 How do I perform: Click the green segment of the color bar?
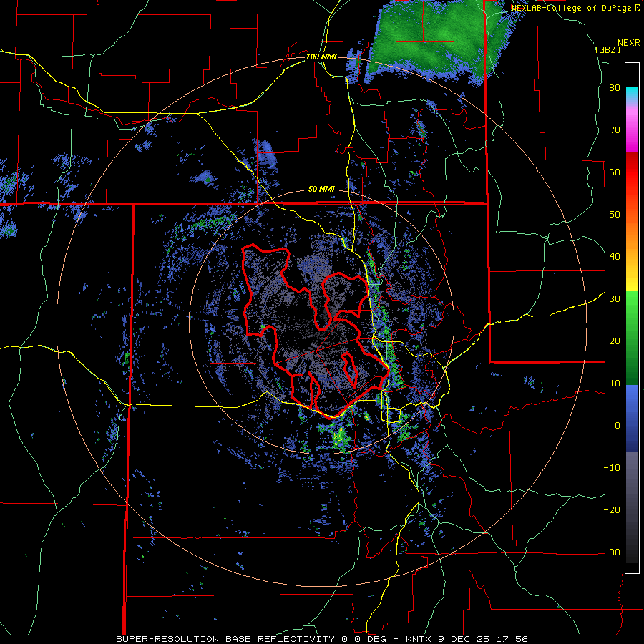pos(632,338)
